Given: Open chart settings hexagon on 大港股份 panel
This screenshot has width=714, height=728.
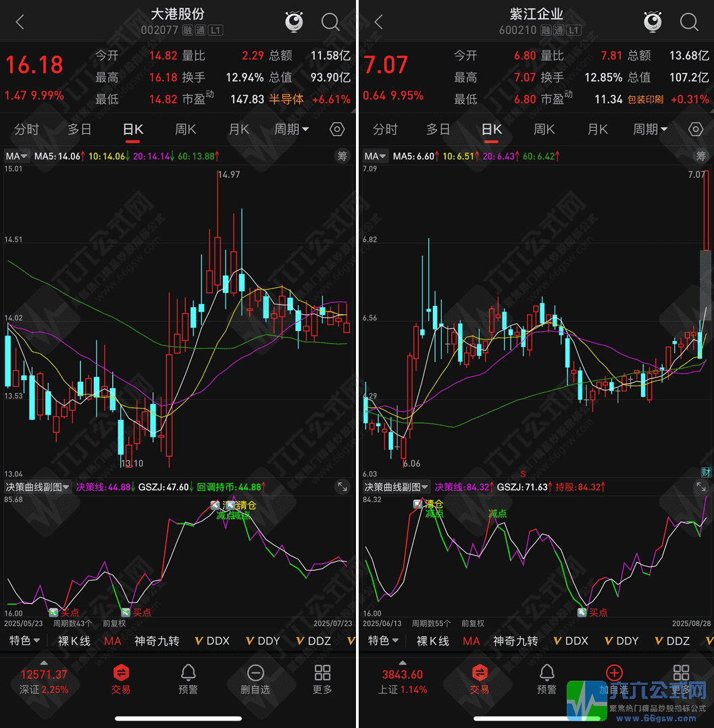Looking at the screenshot, I should click(337, 129).
